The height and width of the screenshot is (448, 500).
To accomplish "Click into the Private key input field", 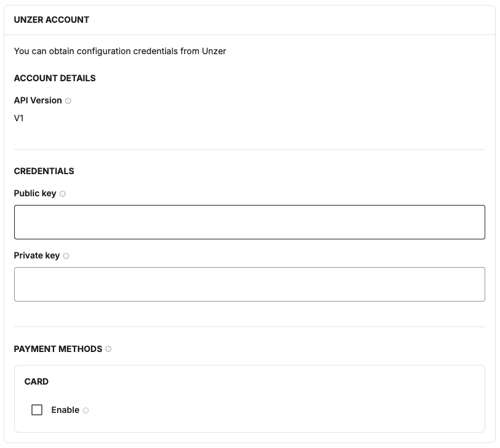I will pos(250,284).
